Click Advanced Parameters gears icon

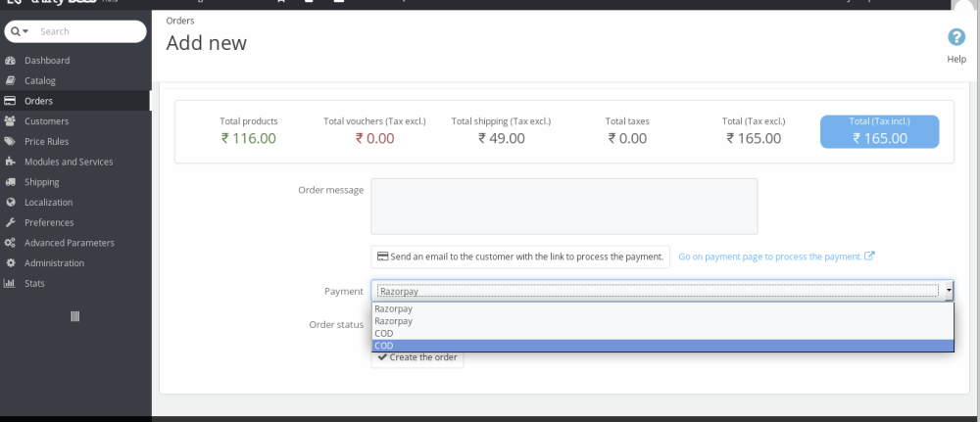[10, 243]
